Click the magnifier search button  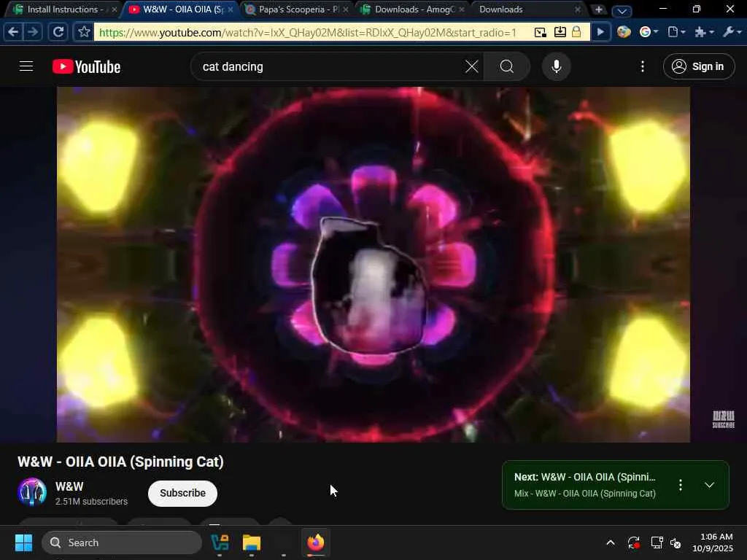[x=507, y=66]
